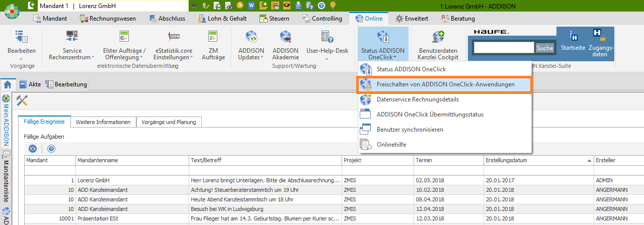Open the Beratung ribbon tab
This screenshot has width=644, height=225.
pyautogui.click(x=458, y=19)
